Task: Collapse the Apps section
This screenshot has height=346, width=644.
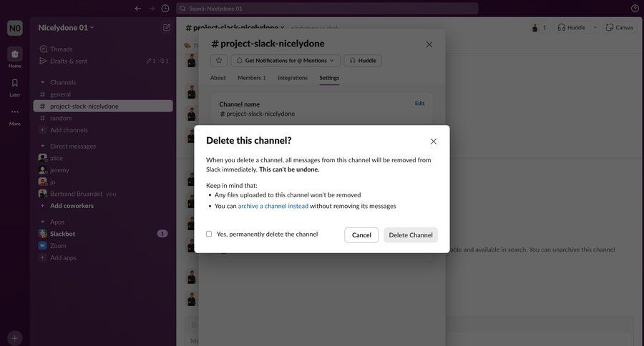Action: 42,222
